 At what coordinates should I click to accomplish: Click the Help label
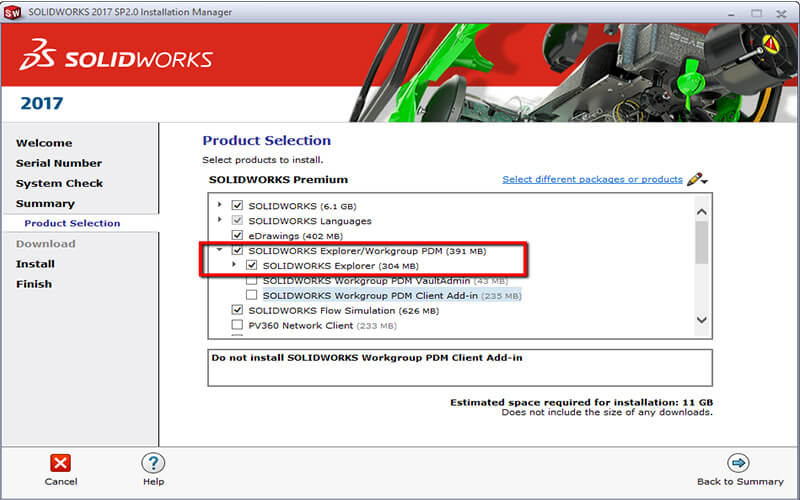153,482
